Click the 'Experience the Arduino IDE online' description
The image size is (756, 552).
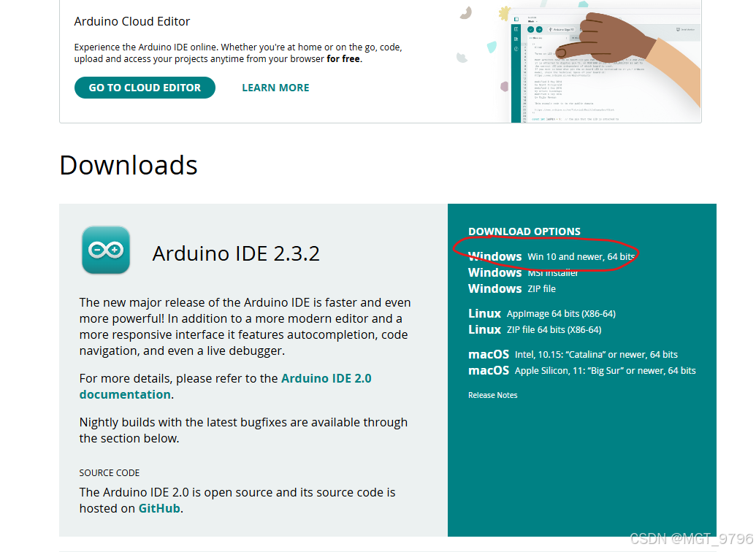tap(238, 53)
